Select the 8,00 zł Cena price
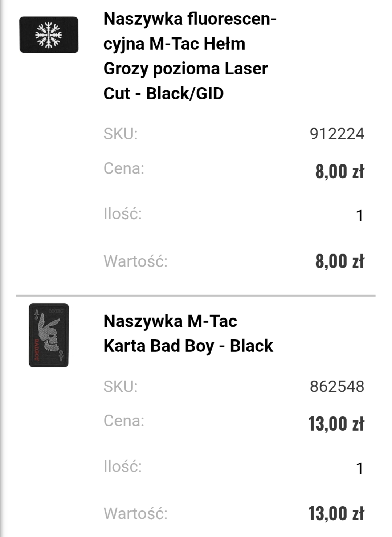 pos(339,171)
